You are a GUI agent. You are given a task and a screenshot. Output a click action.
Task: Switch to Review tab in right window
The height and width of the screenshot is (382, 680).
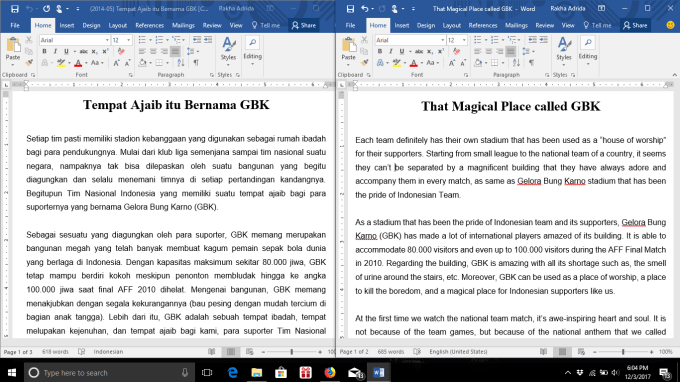point(545,26)
